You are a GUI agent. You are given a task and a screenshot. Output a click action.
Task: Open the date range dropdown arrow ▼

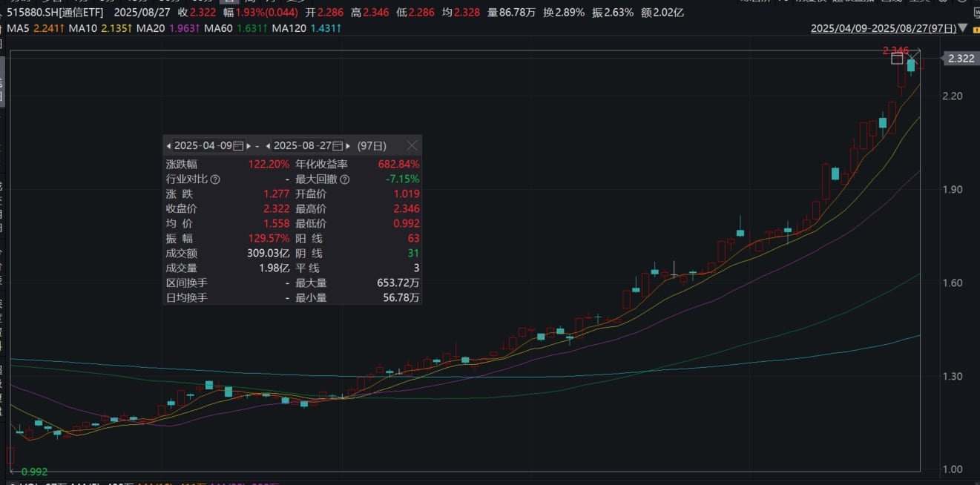coord(962,28)
